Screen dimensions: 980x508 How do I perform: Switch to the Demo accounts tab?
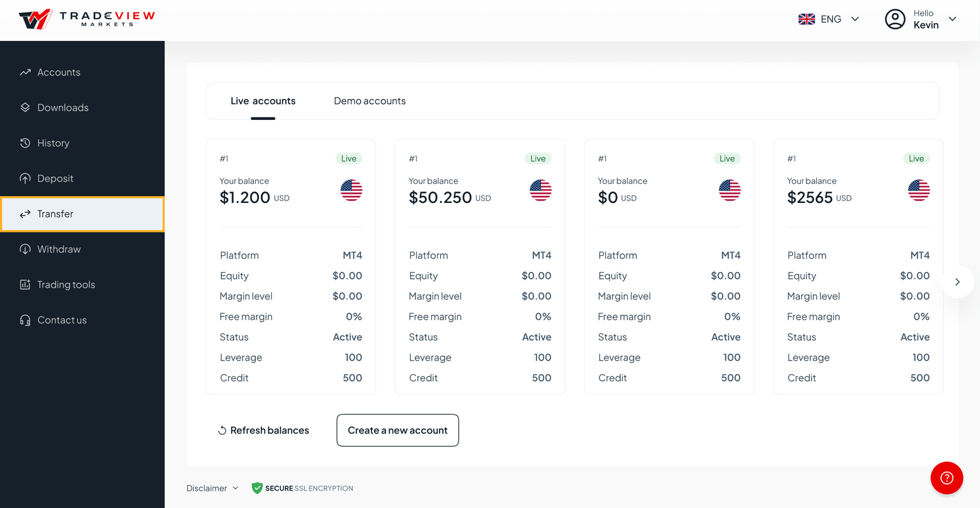(x=369, y=101)
